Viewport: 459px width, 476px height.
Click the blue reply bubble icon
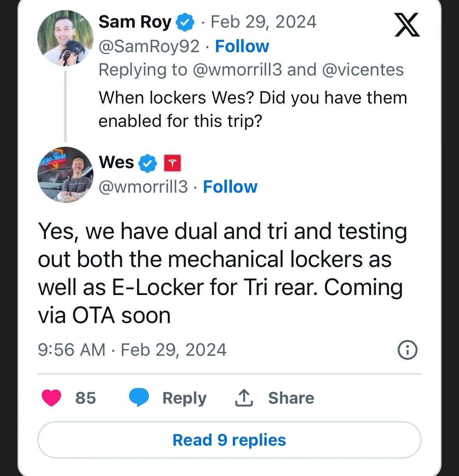tap(139, 397)
